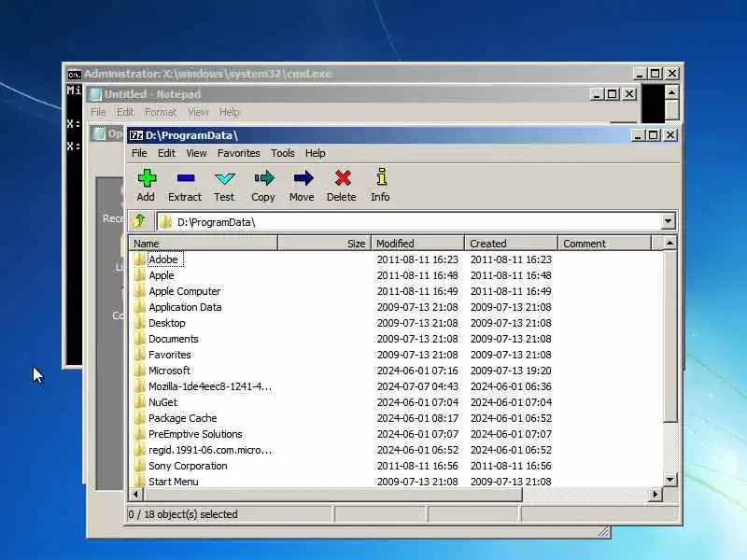Click the Move toolbar icon
The image size is (747, 560).
[x=303, y=178]
